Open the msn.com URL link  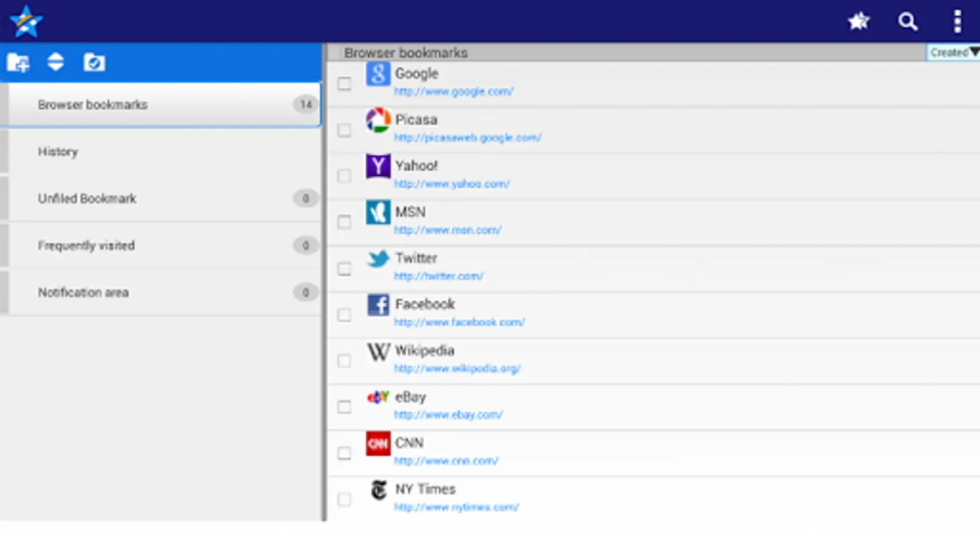448,230
